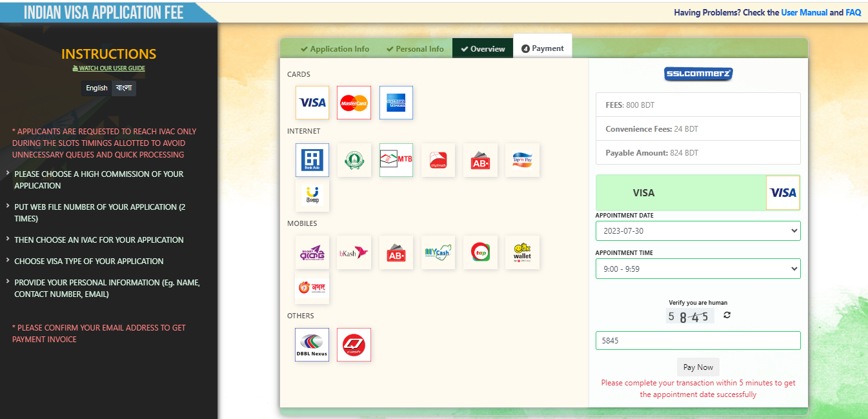This screenshot has width=868, height=419.
Task: Click the "Put web file number" instruction
Action: tap(100, 213)
